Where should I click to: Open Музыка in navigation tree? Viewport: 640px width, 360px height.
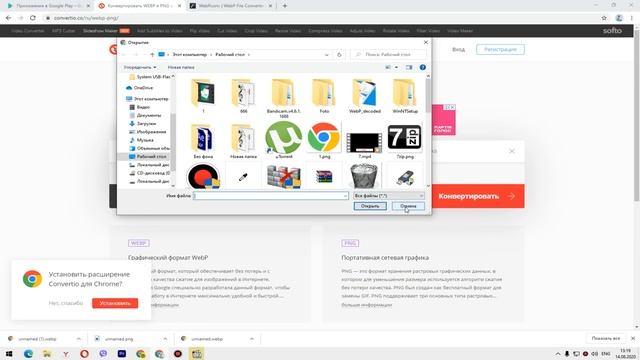coord(141,140)
